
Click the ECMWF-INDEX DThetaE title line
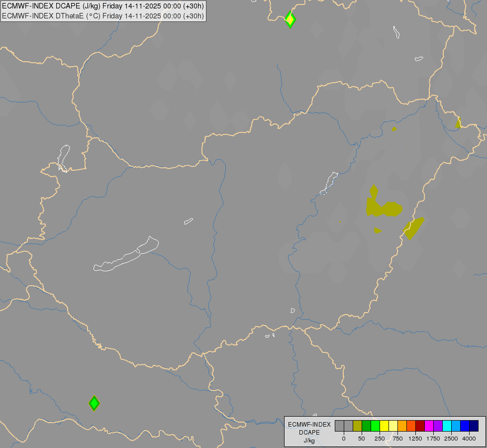[103, 16]
